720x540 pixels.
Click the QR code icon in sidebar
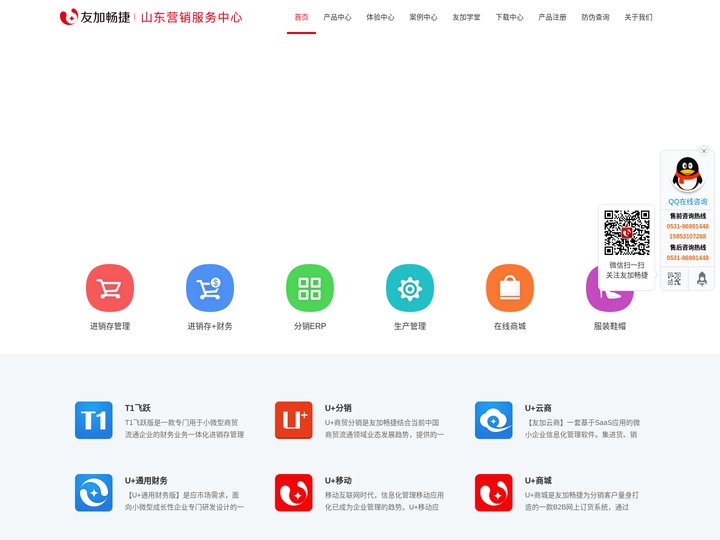(674, 279)
